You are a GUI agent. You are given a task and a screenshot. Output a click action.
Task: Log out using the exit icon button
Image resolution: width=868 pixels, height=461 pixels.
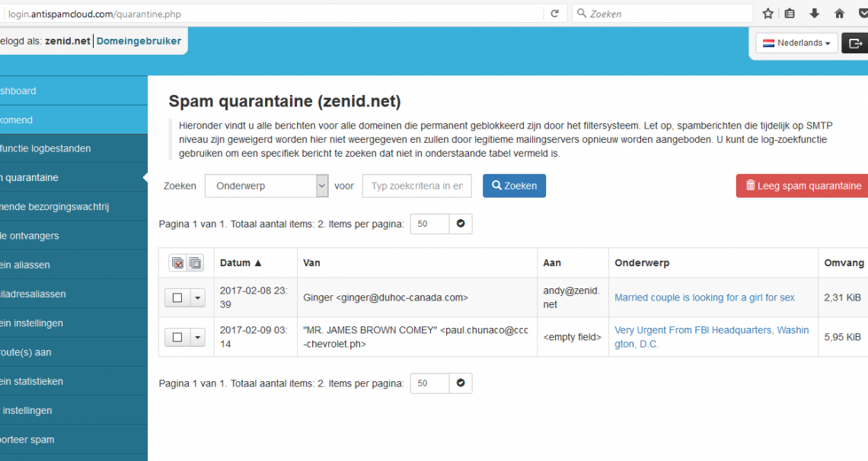[855, 43]
